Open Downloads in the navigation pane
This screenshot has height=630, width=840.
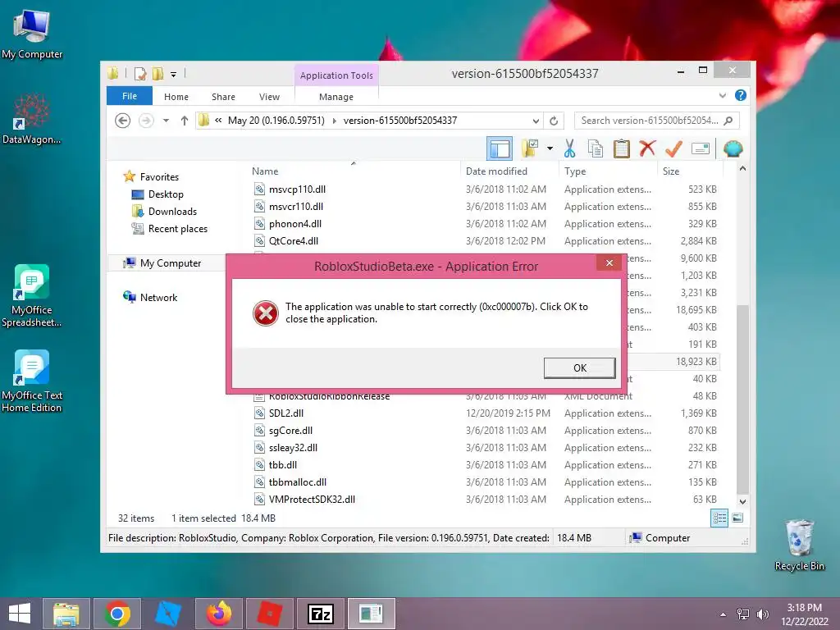click(x=172, y=211)
